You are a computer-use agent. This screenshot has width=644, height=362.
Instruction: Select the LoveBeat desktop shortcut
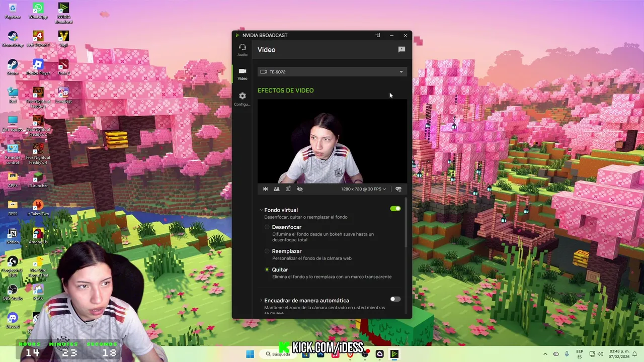click(x=63, y=96)
